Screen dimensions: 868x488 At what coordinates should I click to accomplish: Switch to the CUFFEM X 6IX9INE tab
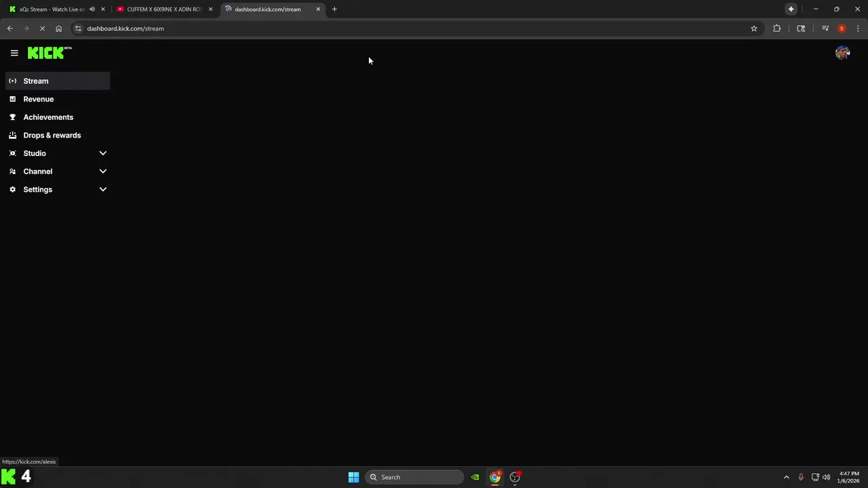tap(164, 9)
